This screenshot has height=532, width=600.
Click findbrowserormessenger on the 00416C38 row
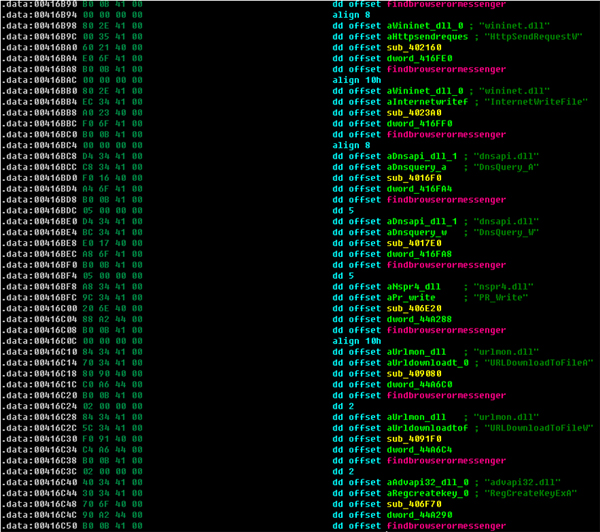click(x=446, y=460)
